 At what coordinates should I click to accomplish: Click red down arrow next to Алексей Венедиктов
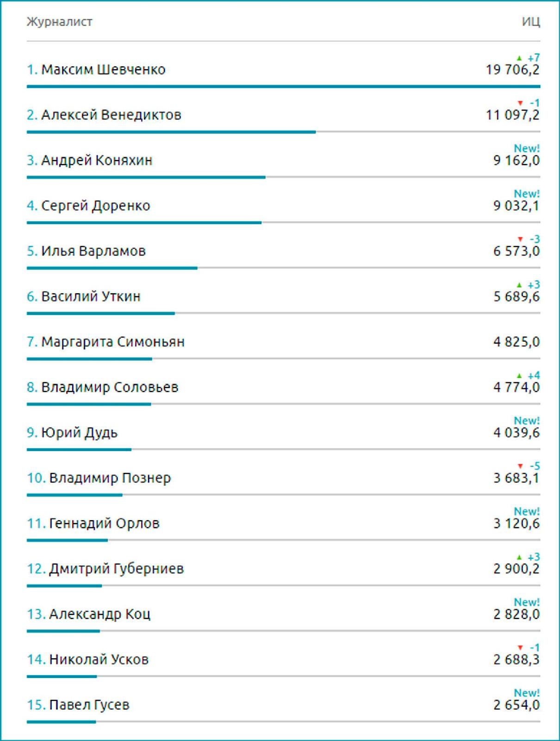(520, 103)
